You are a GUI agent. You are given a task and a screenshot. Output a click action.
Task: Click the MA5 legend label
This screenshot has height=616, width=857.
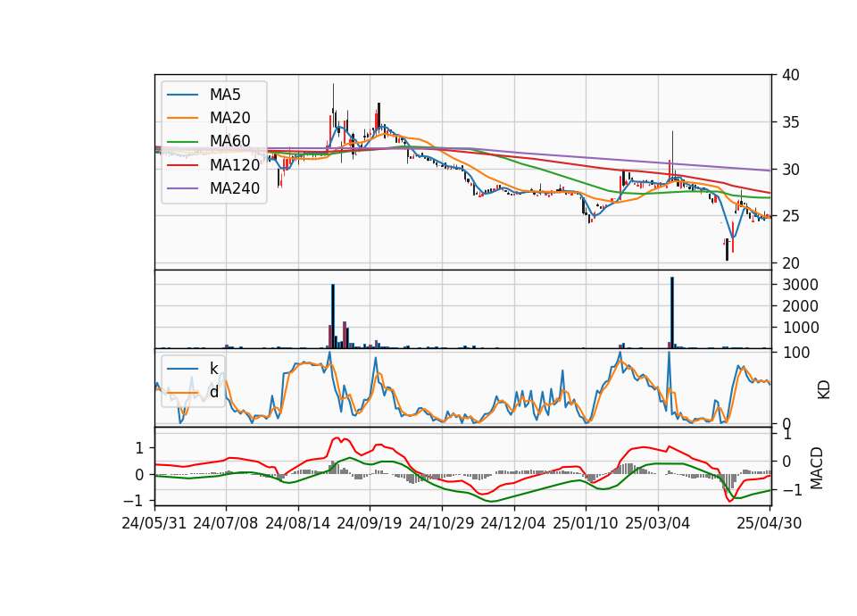point(225,95)
